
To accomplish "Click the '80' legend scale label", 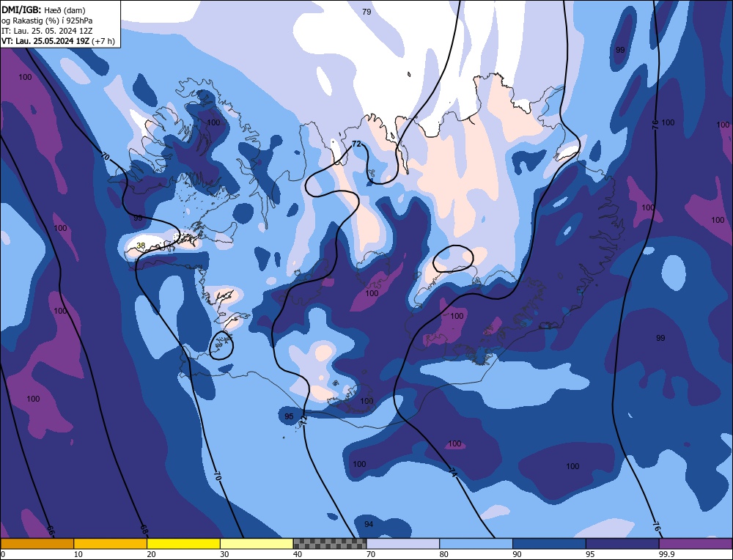I will 443,554.
